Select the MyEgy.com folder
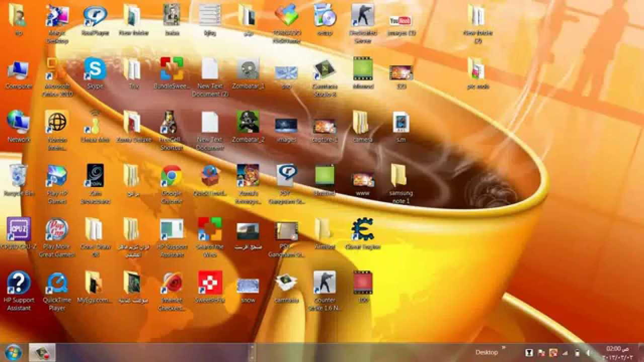644x362 pixels. tap(95, 287)
